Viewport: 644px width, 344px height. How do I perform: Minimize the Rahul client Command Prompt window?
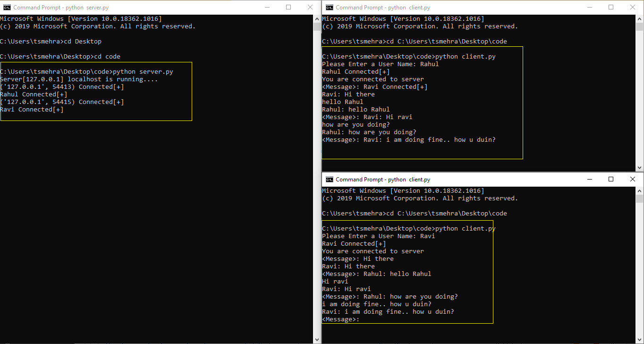589,8
